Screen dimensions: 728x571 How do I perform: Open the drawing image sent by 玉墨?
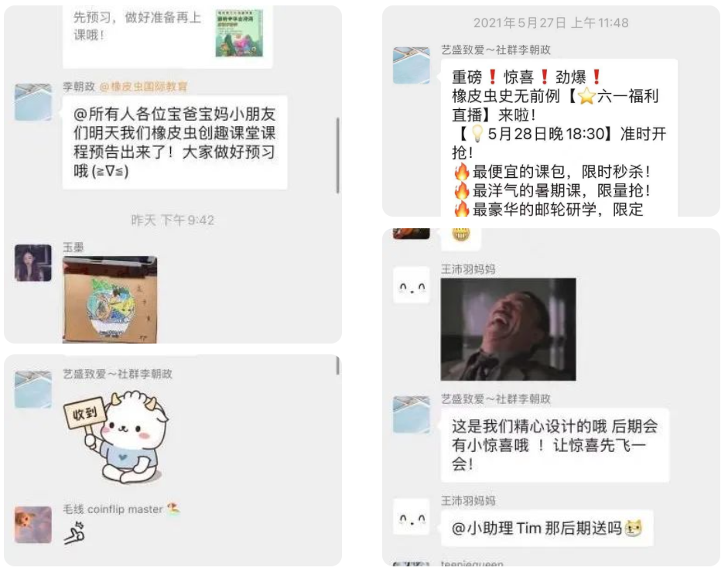(x=110, y=300)
